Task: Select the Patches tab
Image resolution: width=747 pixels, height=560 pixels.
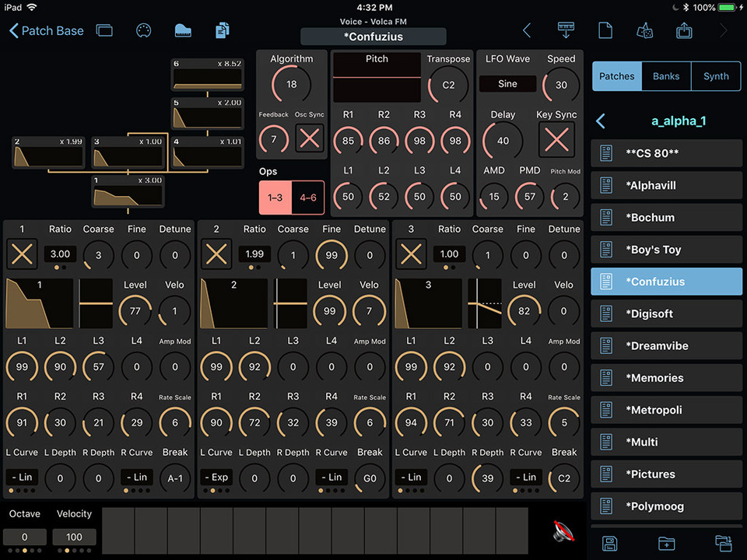Action: [x=616, y=76]
